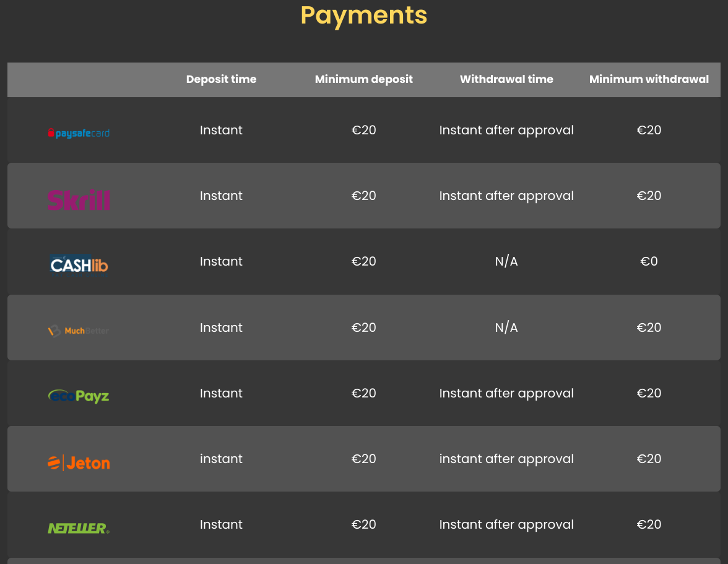Select CASHlib deposit time Instant
Image resolution: width=728 pixels, height=564 pixels.
(221, 261)
